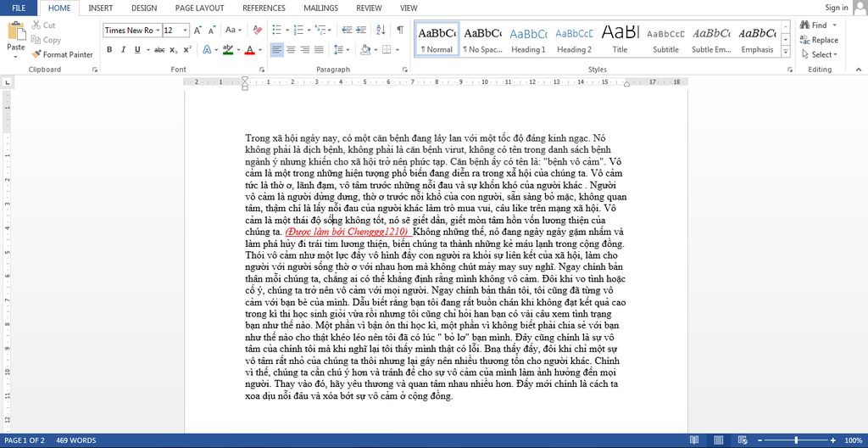The image size is (868, 448).
Task: Click the Increase Indent icon
Action: click(x=363, y=30)
